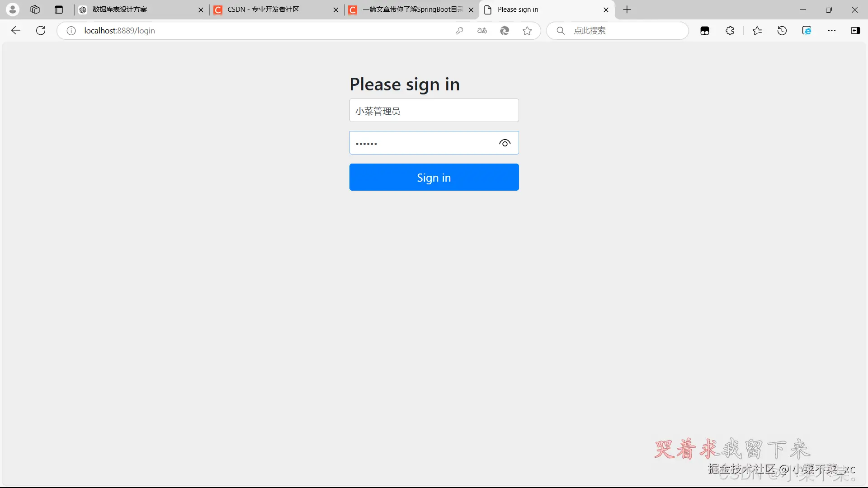Image resolution: width=868 pixels, height=488 pixels.
Task: Add this page to favorites star
Action: point(527,31)
